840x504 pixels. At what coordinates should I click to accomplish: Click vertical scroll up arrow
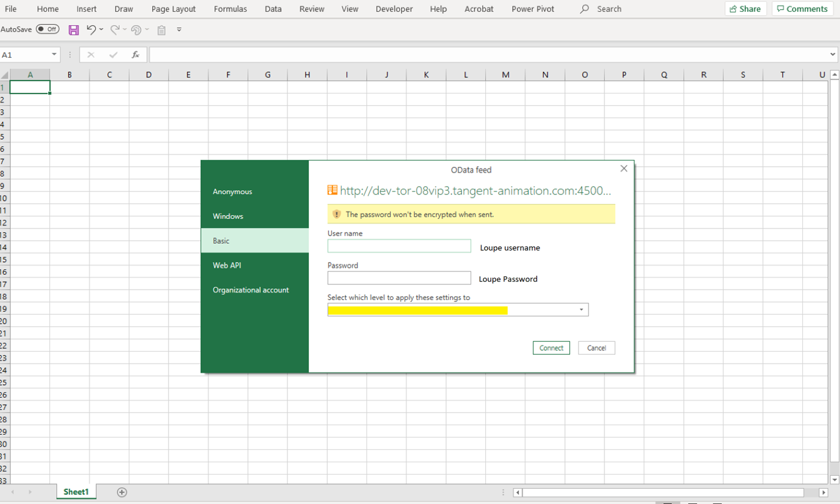835,75
